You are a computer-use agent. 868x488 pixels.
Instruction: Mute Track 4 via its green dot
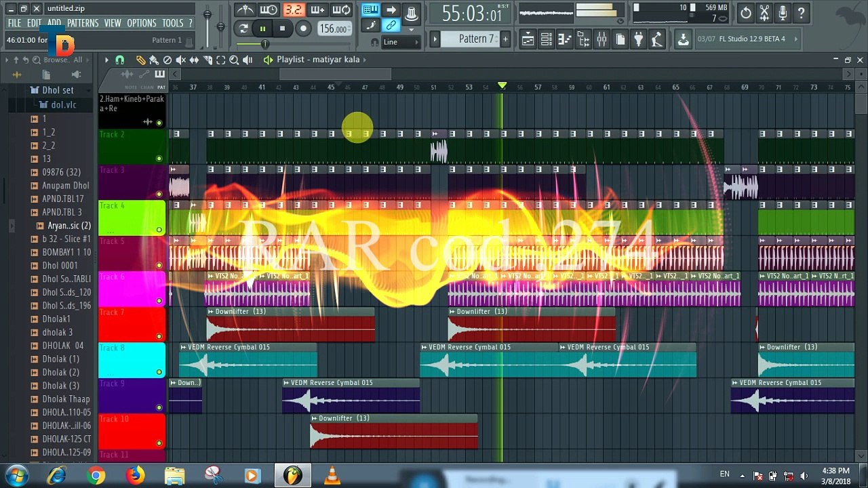[159, 230]
